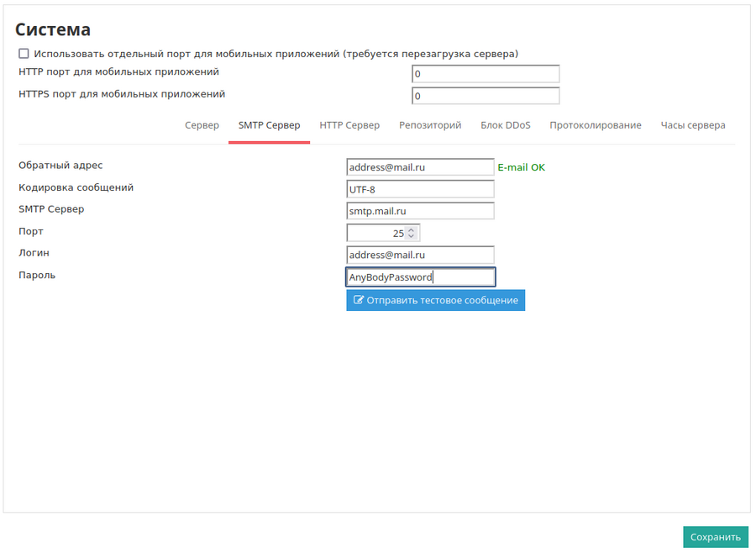Open the Блок DDoS tab
The height and width of the screenshot is (553, 756).
[x=506, y=125]
